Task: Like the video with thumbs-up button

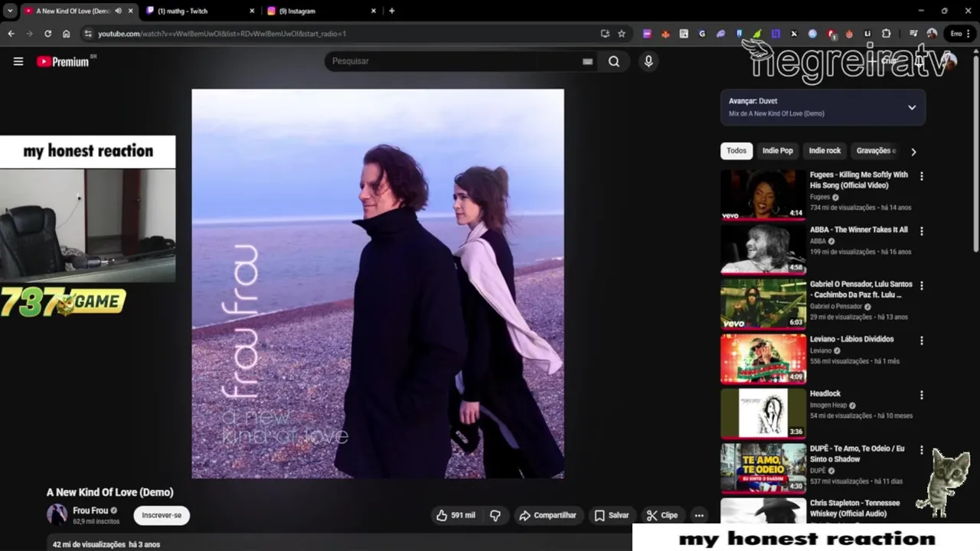Action: tap(456, 515)
